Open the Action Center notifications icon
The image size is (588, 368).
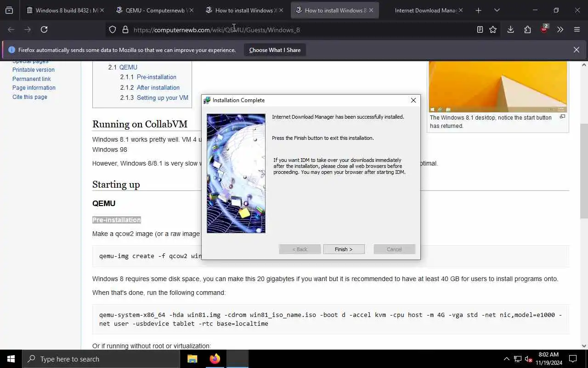(573, 359)
